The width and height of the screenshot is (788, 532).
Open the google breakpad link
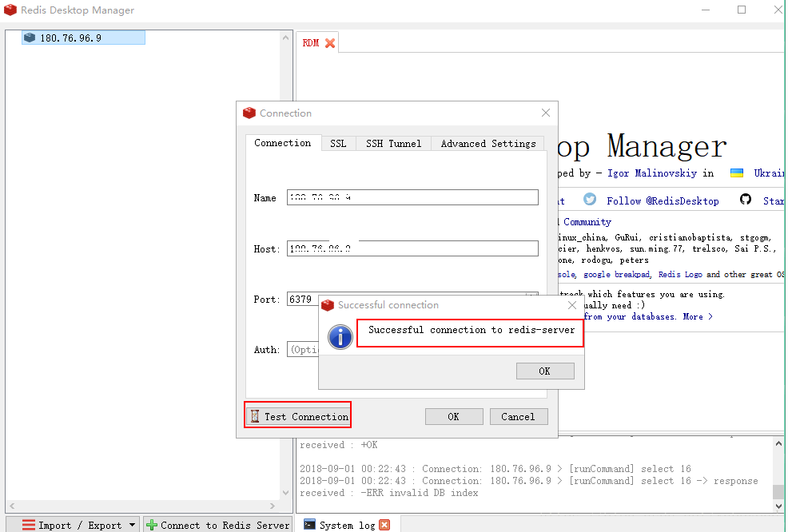click(617, 274)
